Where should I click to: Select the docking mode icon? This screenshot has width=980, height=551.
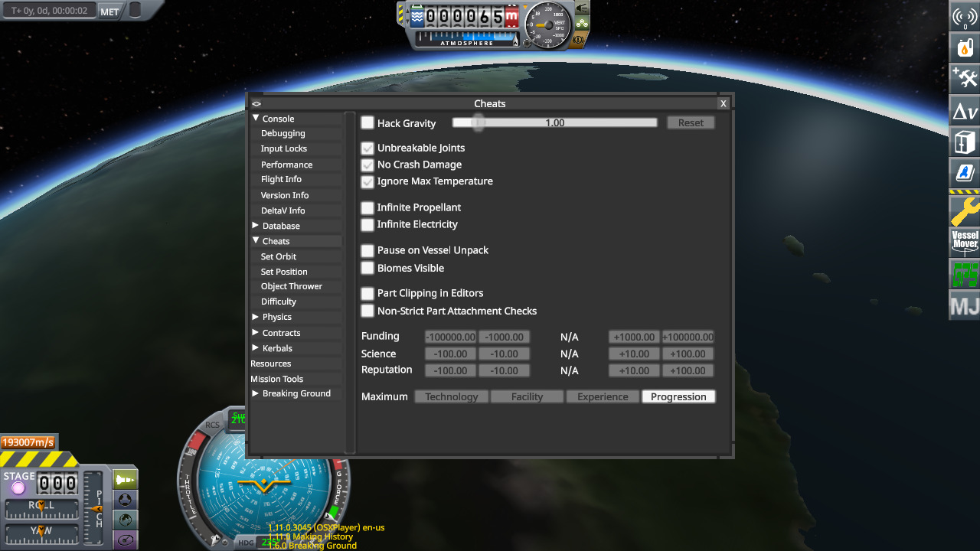tap(126, 500)
